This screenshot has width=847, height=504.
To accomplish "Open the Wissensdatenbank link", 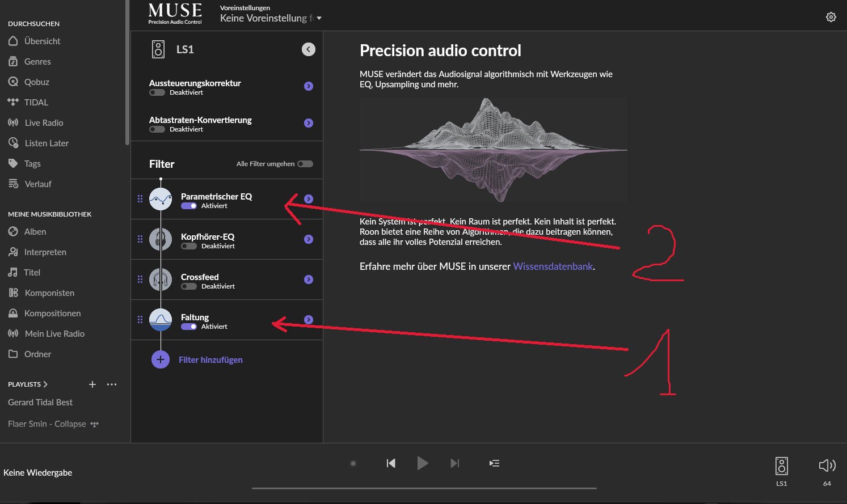I will [553, 266].
